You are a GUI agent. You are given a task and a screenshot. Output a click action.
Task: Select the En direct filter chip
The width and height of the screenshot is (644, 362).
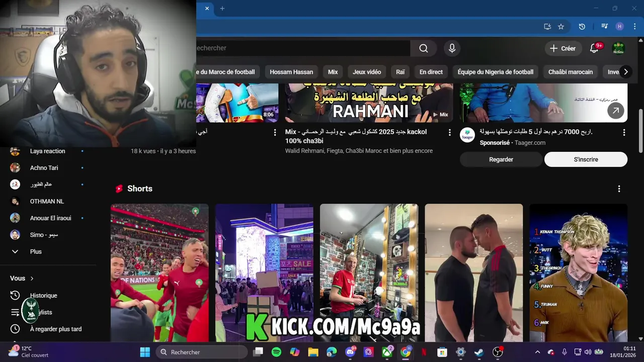coord(431,72)
